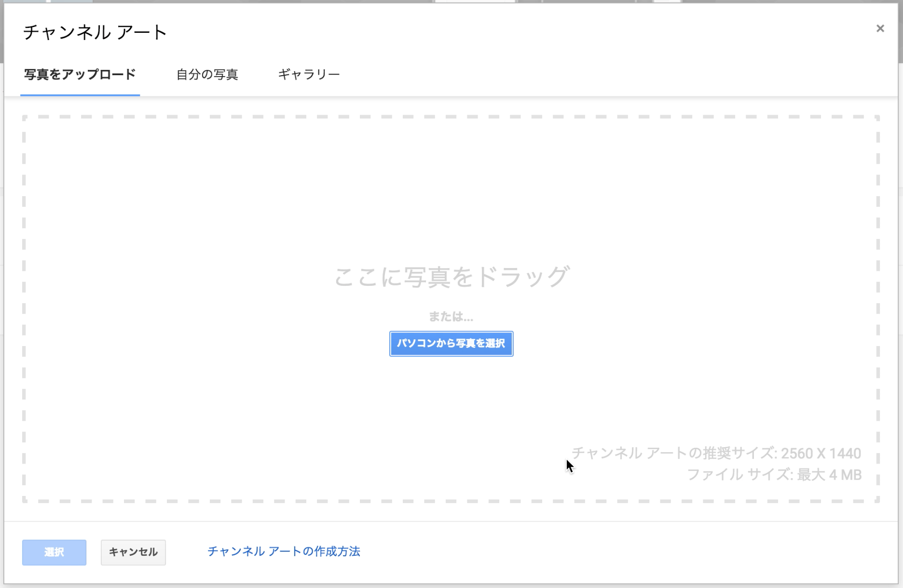Click the または... text
Viewport: 903px width, 588px height.
click(451, 317)
